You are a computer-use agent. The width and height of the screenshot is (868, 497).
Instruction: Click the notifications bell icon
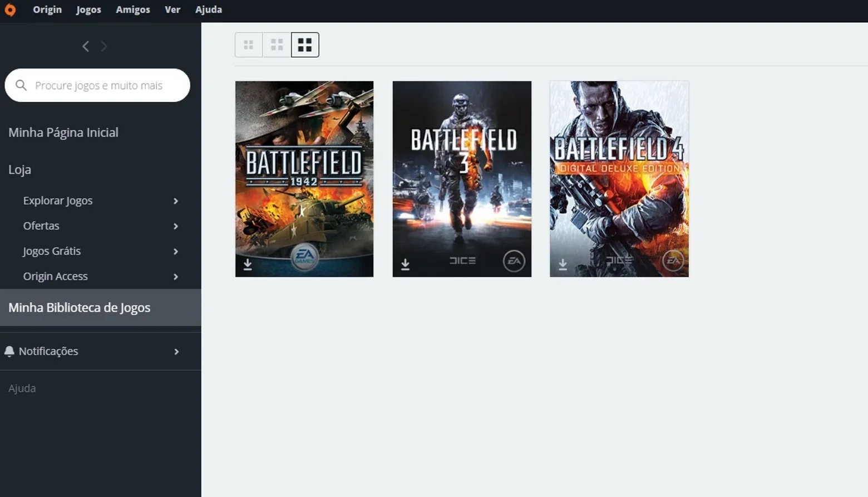click(x=9, y=351)
